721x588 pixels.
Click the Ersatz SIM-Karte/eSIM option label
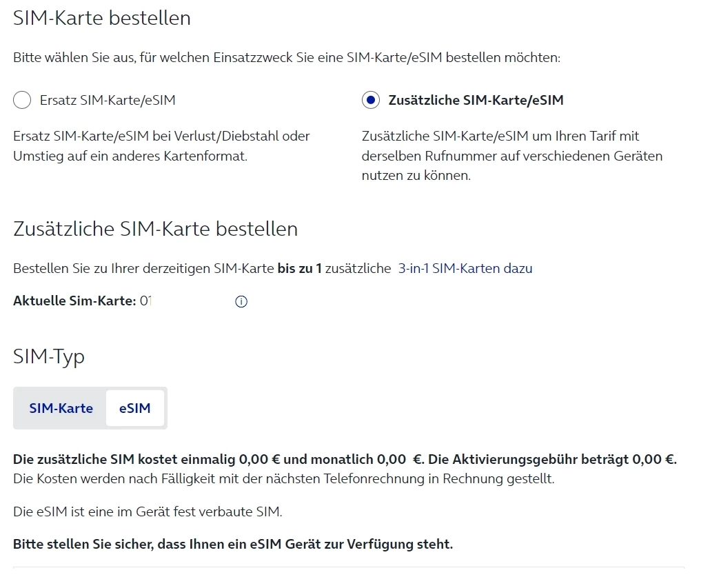tap(108, 101)
